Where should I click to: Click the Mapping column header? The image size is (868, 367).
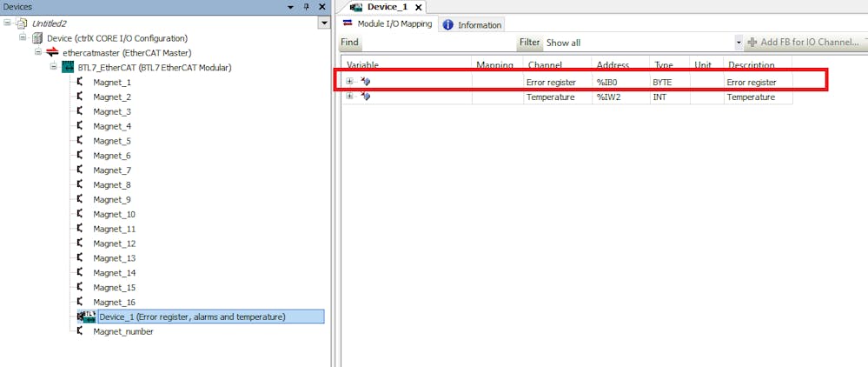(498, 65)
